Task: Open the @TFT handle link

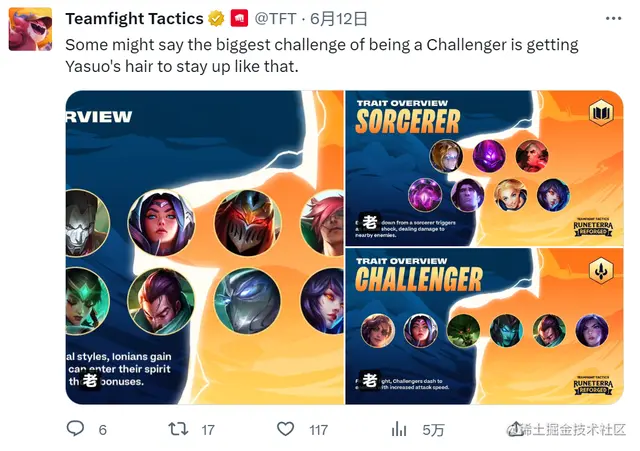Action: point(275,19)
